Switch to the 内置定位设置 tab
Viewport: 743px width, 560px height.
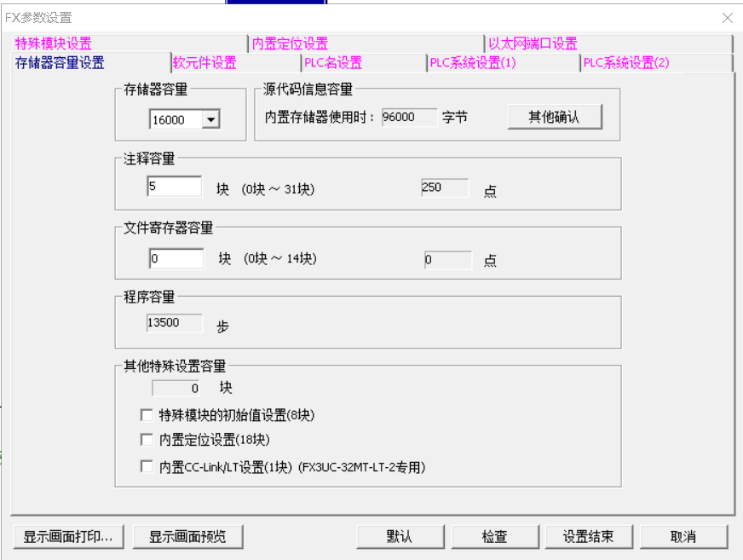pos(290,43)
